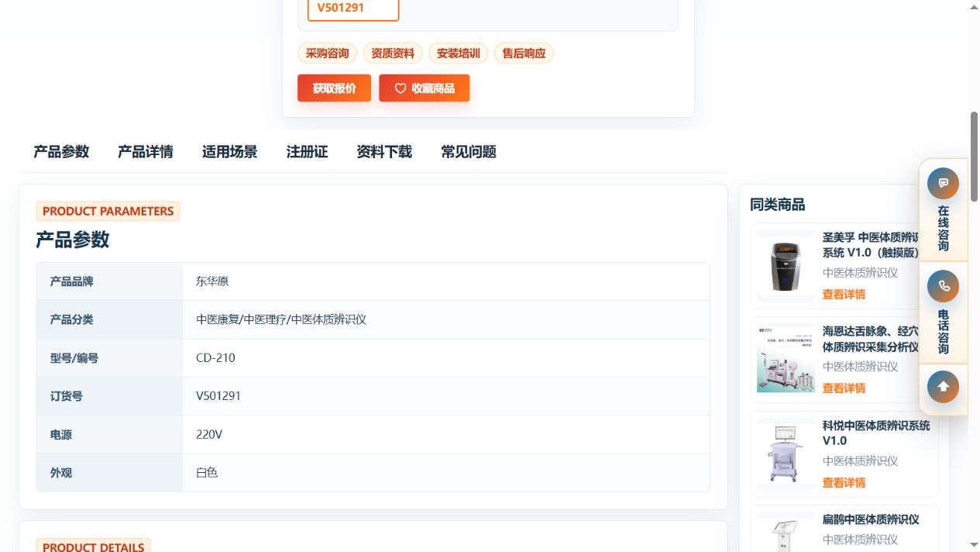This screenshot has height=552, width=980.
Task: Click the 收藏商品 button
Action: click(424, 88)
